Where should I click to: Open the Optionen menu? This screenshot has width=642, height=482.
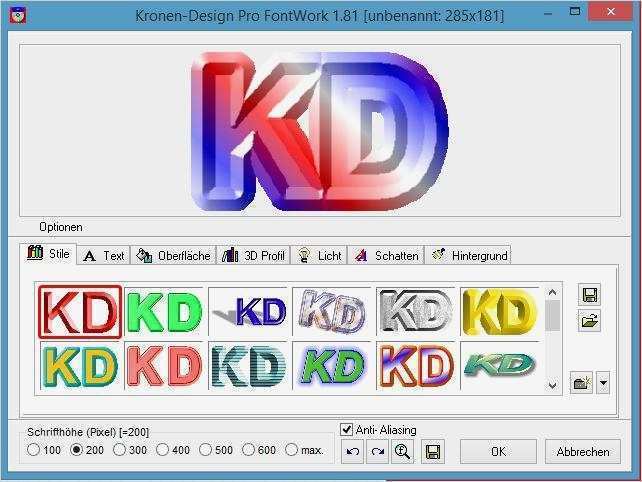click(x=61, y=227)
